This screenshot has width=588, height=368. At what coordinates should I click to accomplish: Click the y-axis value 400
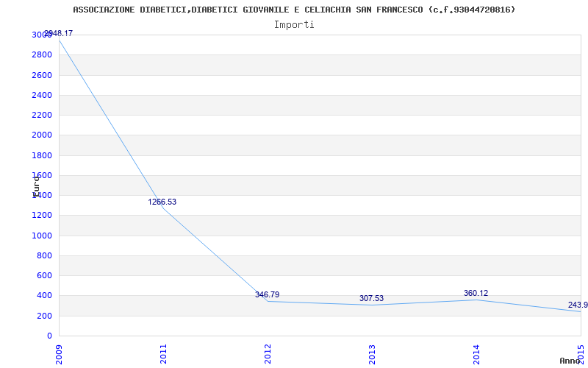click(44, 296)
